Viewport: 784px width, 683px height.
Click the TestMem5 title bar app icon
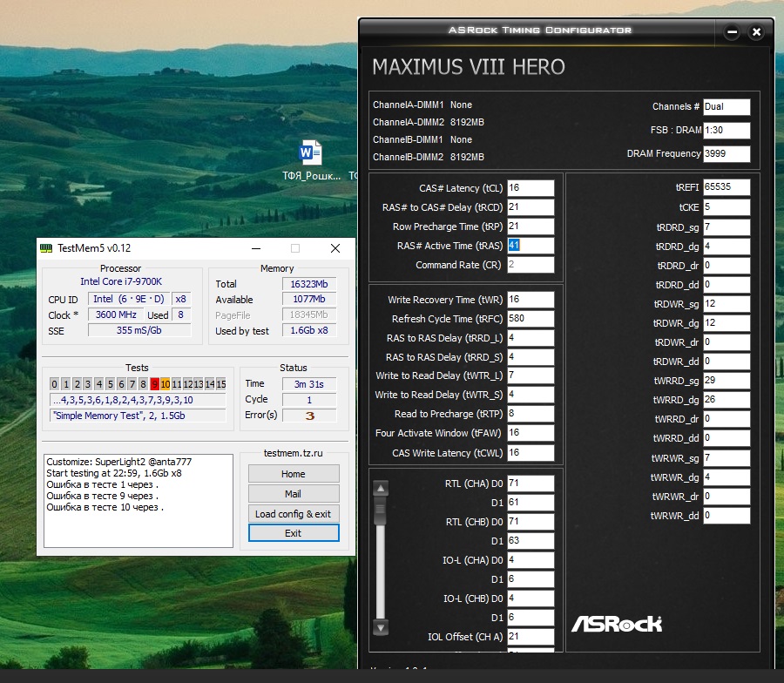click(46, 248)
